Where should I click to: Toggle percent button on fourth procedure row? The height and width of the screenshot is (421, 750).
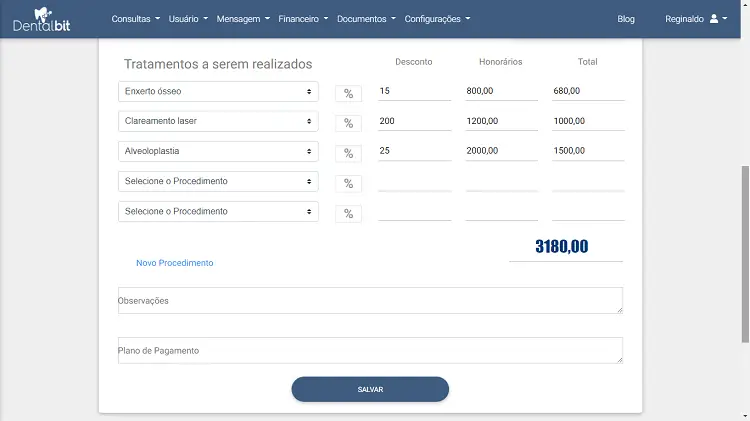(x=348, y=183)
